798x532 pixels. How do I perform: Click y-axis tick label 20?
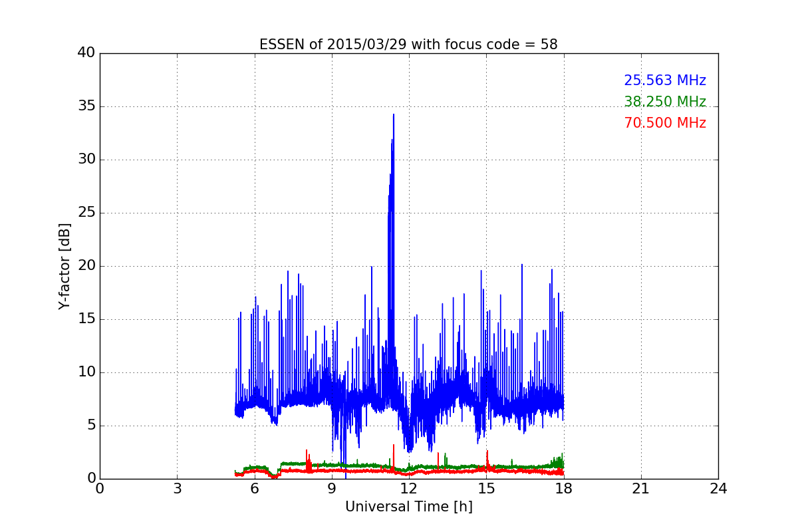86,266
